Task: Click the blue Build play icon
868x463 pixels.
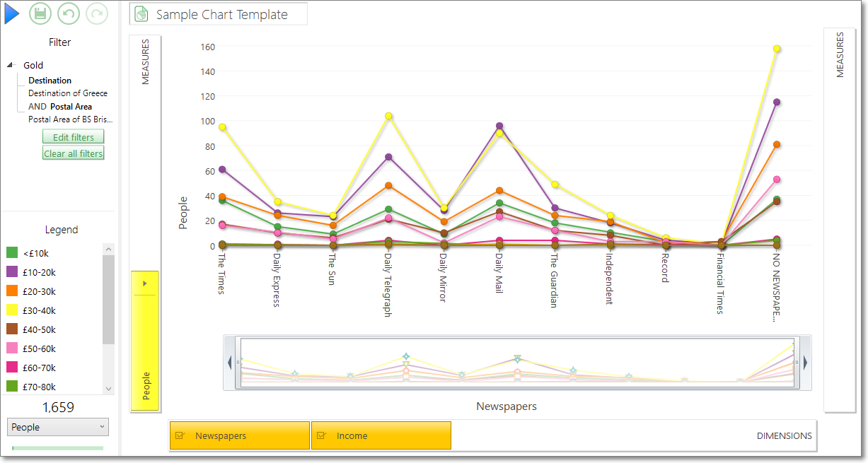Action: (12, 13)
